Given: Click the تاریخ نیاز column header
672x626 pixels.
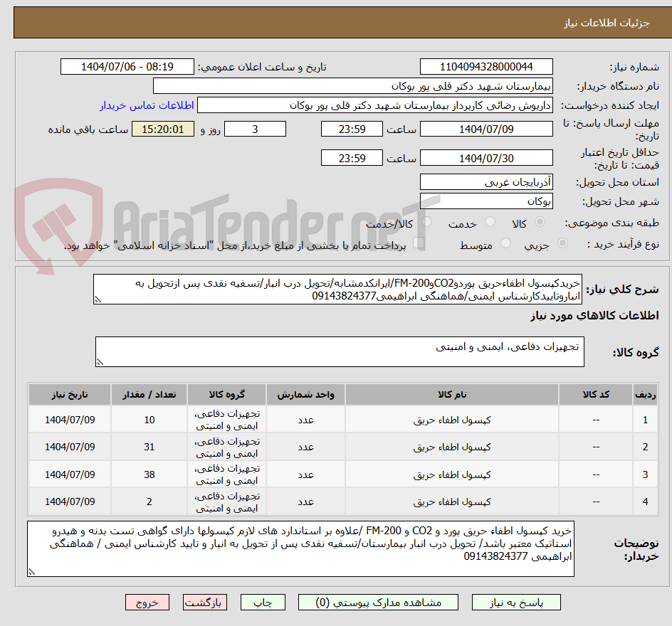Looking at the screenshot, I should point(69,394).
